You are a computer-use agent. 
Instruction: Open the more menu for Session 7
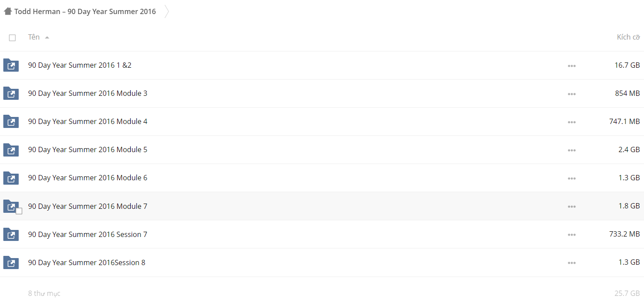point(571,235)
